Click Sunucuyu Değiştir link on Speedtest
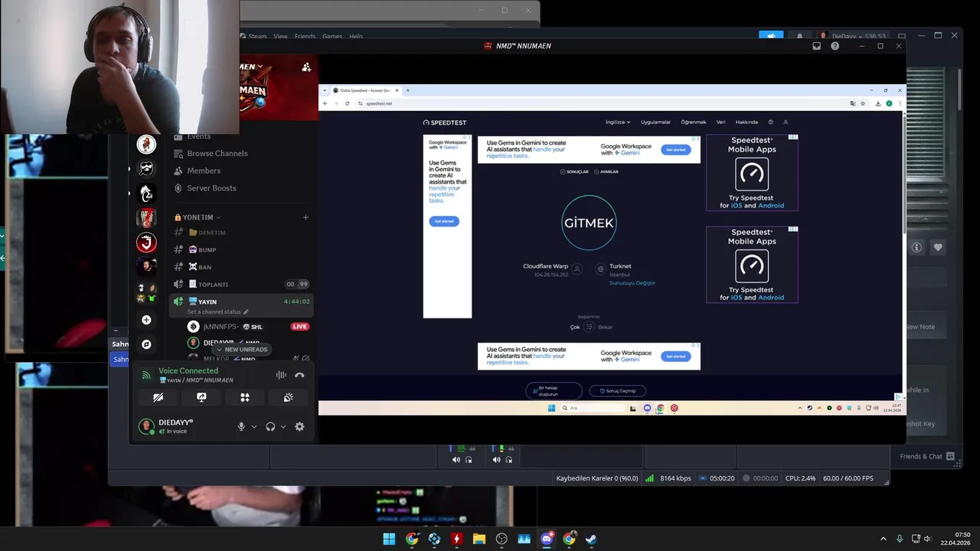The width and height of the screenshot is (980, 551). [x=632, y=283]
